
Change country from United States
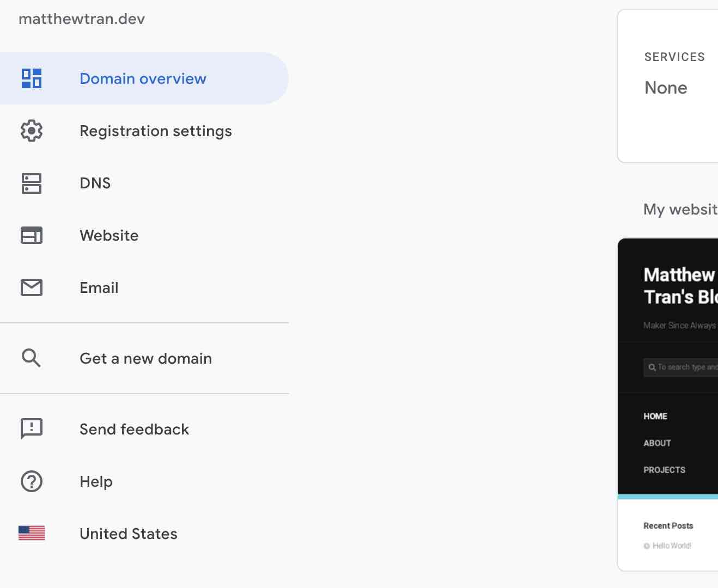(129, 534)
